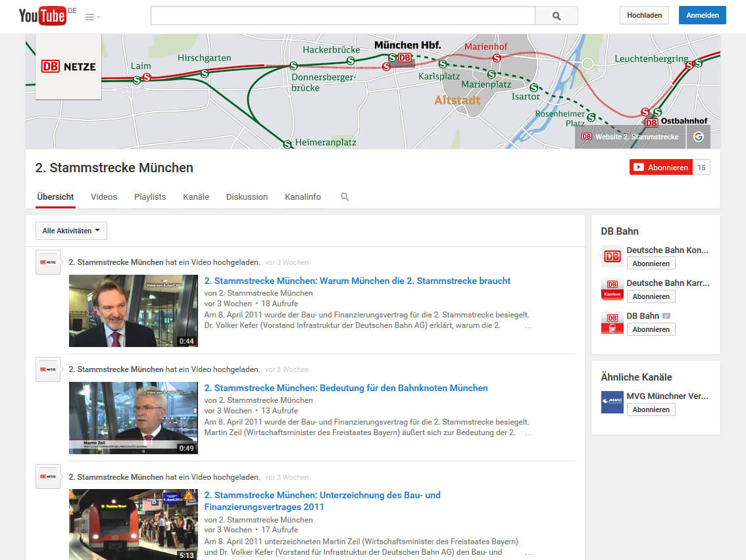Click MVG Münchner Verkehr channel icon
Screen dimensions: 746x560
coord(612,403)
